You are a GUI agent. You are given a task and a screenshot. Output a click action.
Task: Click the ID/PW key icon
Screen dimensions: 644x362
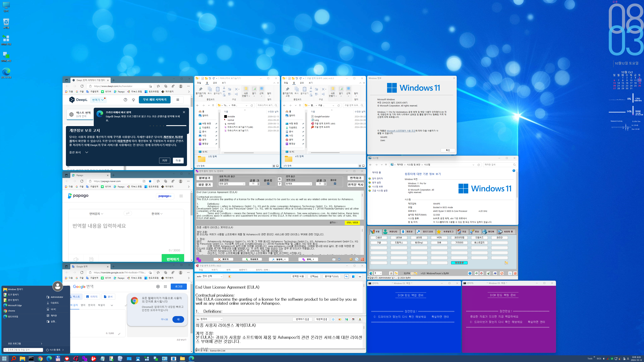[413, 273]
